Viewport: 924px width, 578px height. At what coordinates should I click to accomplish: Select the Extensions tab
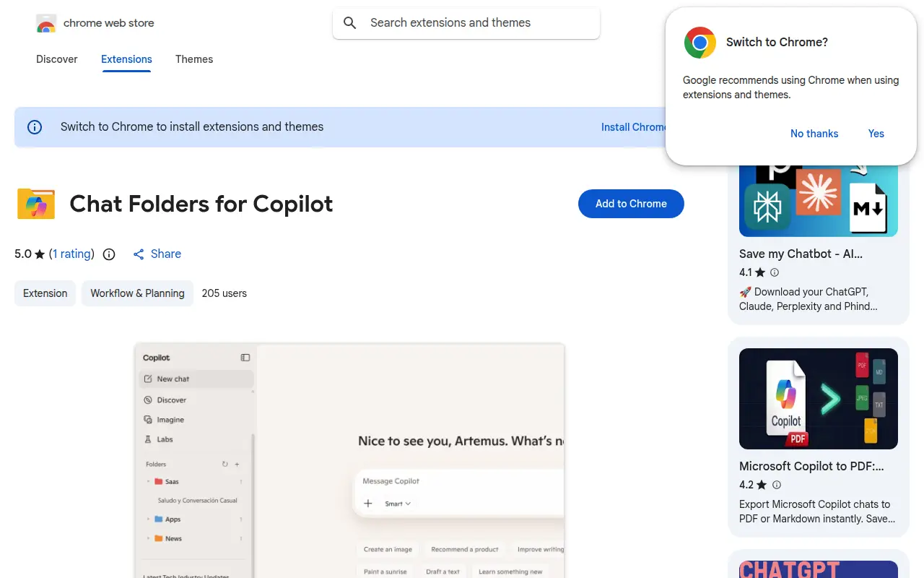tap(126, 59)
